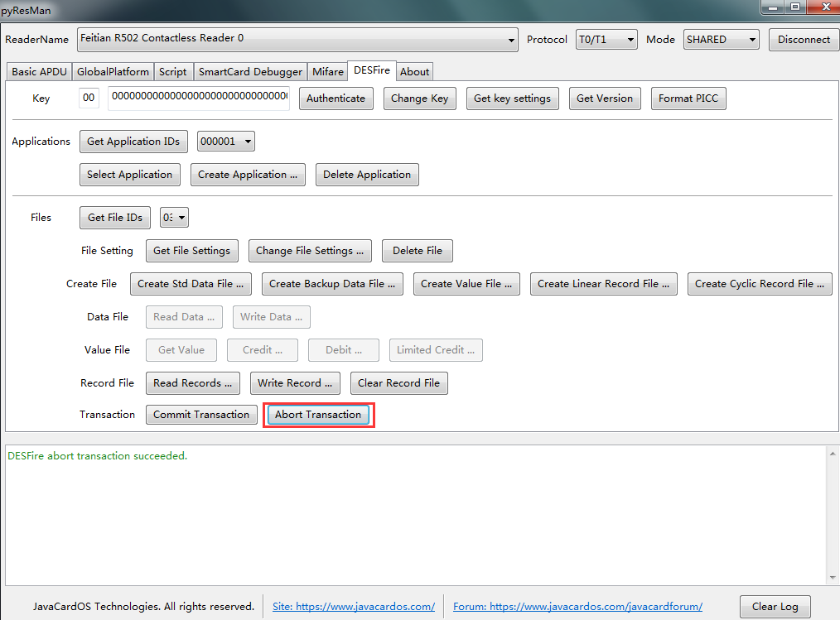Open Create Linear Record File dialog
Viewport: 840px width, 620px height.
(x=604, y=284)
